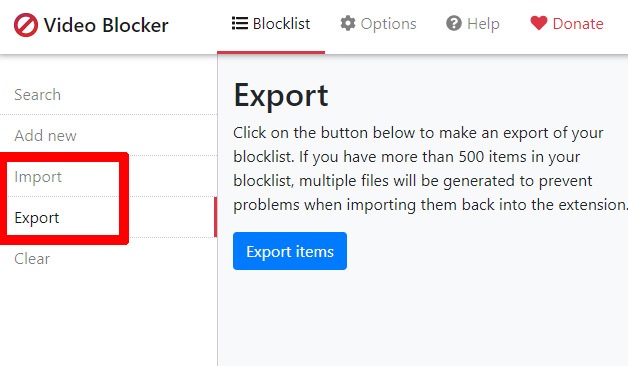
Task: Click the red underline beneath Blocklist tab
Action: coord(271,52)
